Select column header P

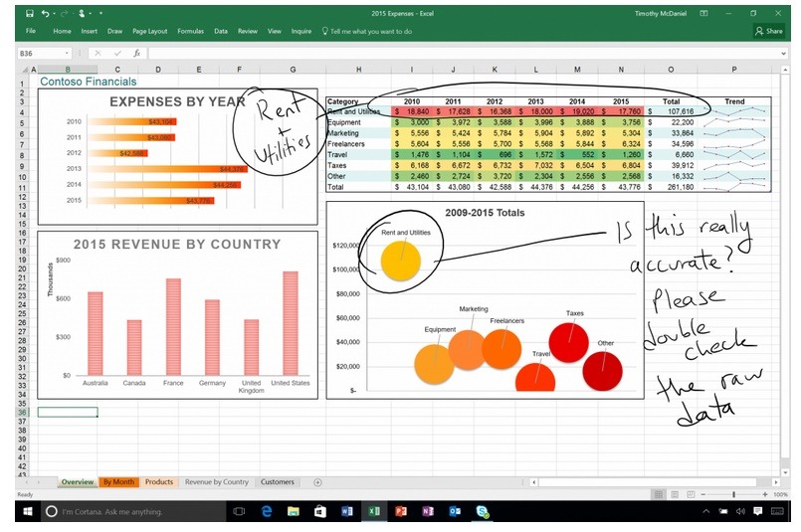(734, 69)
